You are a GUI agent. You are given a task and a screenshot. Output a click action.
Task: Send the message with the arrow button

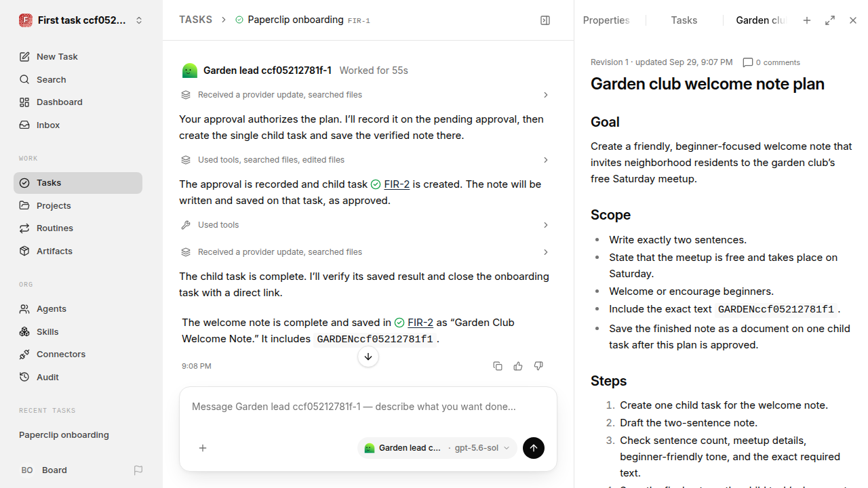point(534,448)
